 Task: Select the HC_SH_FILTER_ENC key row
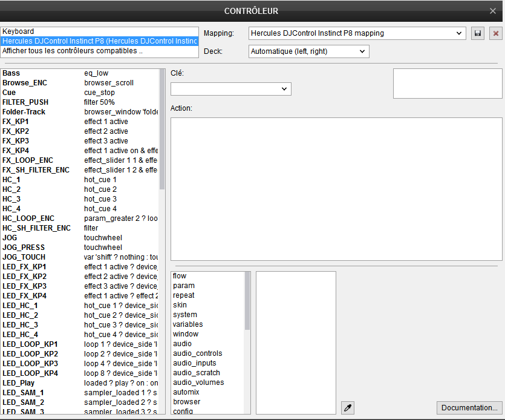click(x=80, y=228)
